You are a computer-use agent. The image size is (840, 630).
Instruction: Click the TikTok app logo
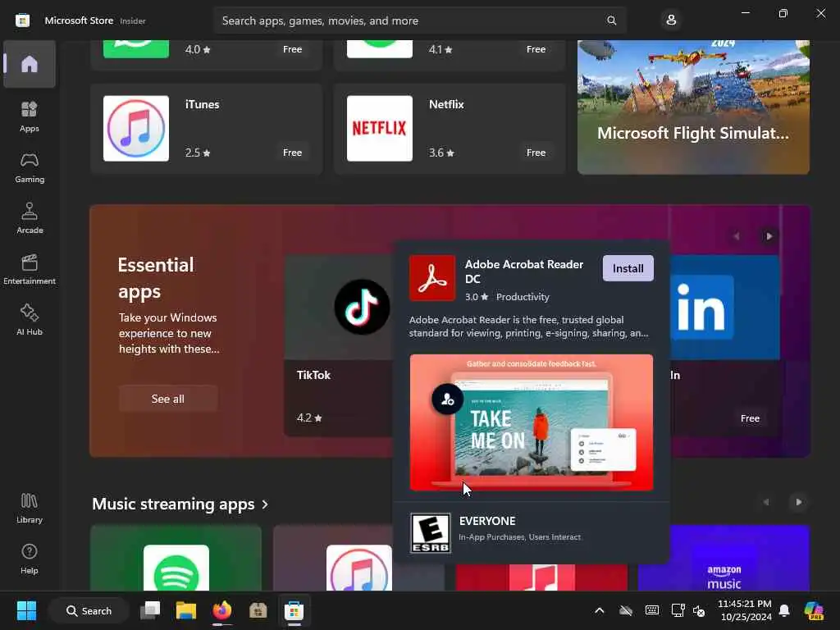362,307
